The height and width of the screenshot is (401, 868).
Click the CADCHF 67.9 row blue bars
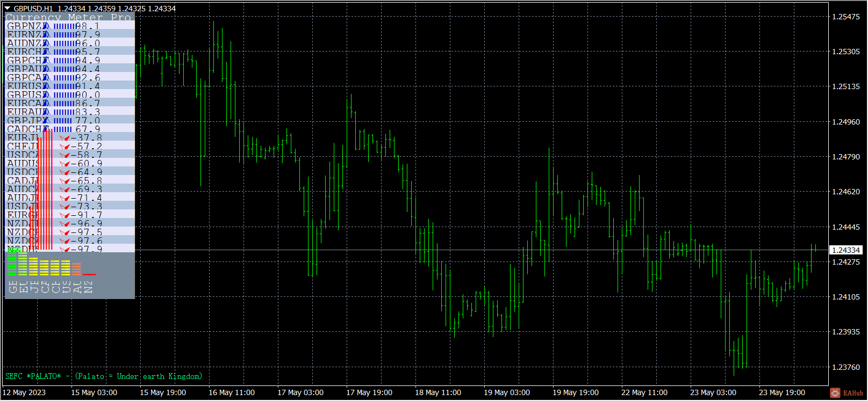click(x=62, y=129)
